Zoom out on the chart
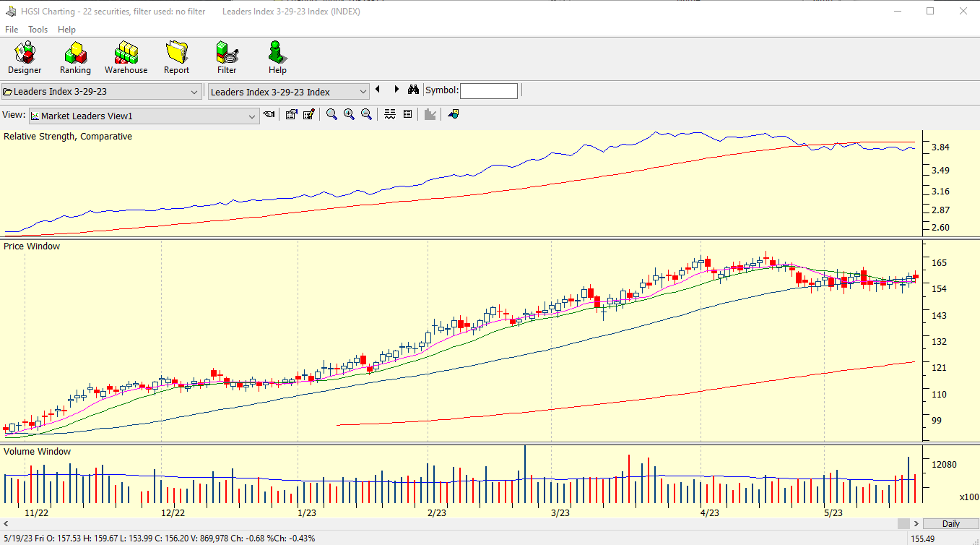 tap(366, 114)
